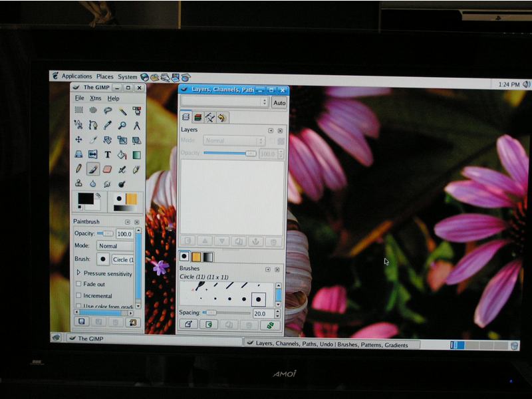
Task: Click Save options button in Paintbrush panel
Action: 82,321
